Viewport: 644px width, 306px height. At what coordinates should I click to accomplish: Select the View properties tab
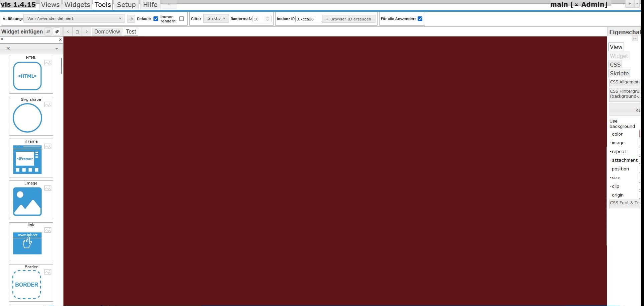click(x=616, y=47)
